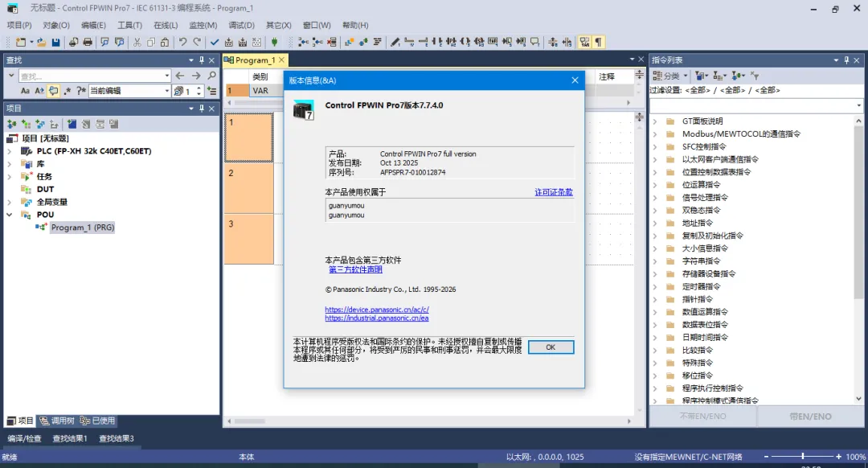Screen dimensions: 868x468
Task: Select the 比较指令 instruction folder
Action: 698,351
